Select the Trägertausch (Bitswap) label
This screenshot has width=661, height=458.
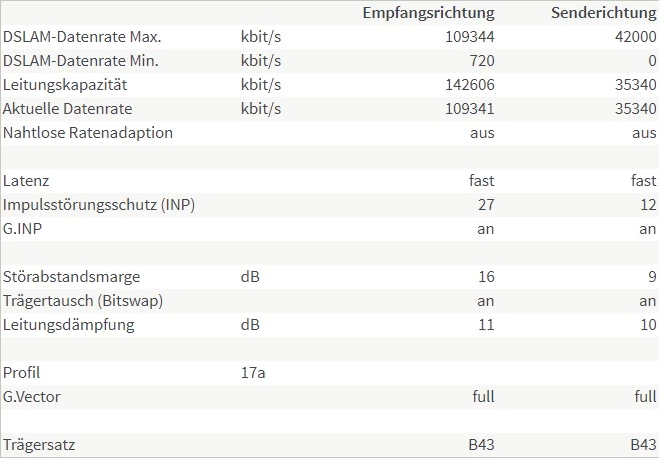coord(83,301)
